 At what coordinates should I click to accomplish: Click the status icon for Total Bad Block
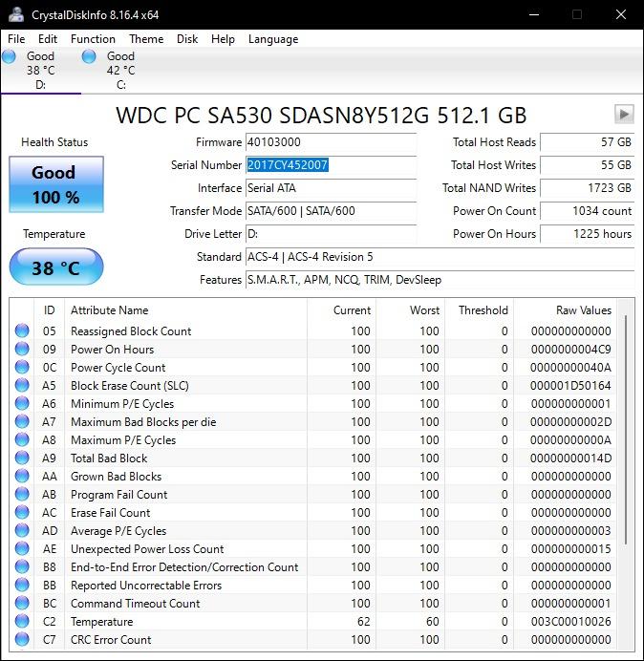tap(22, 458)
